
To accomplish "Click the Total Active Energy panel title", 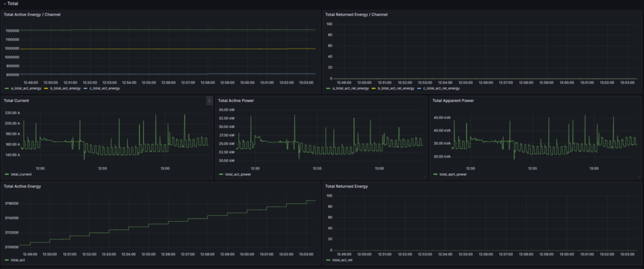I will (x=24, y=186).
